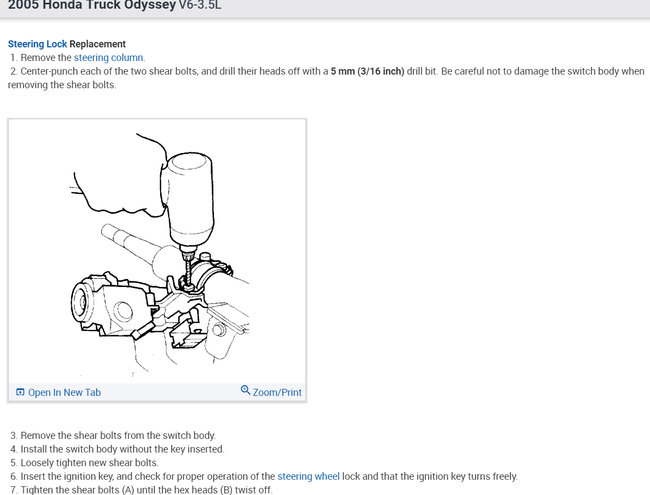The height and width of the screenshot is (495, 650).
Task: Click the Zoom/Print magnifier icon
Action: point(245,391)
